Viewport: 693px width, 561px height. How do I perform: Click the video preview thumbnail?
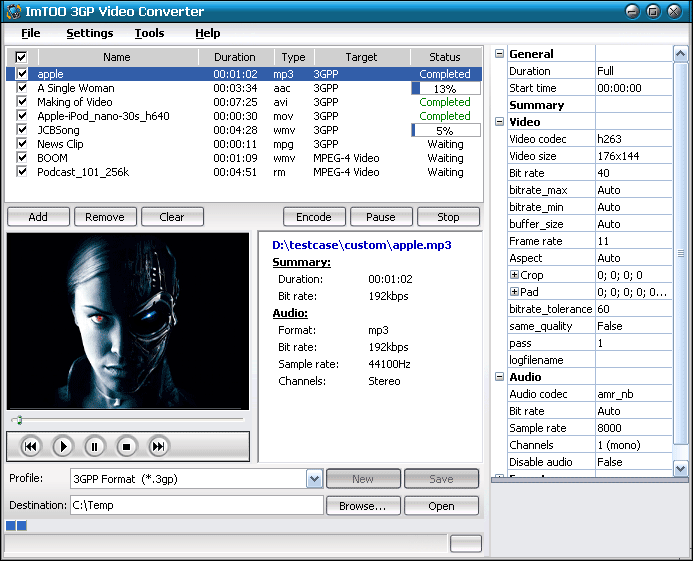128,321
